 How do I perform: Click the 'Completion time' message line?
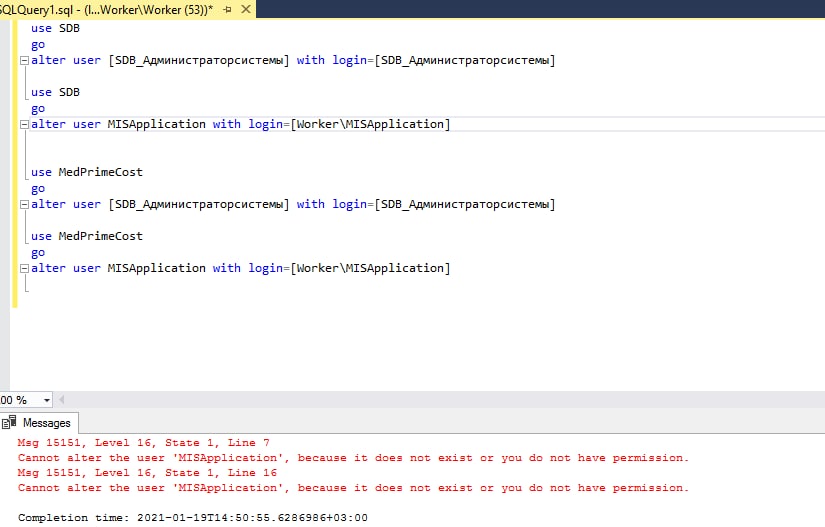pyautogui.click(x=193, y=518)
